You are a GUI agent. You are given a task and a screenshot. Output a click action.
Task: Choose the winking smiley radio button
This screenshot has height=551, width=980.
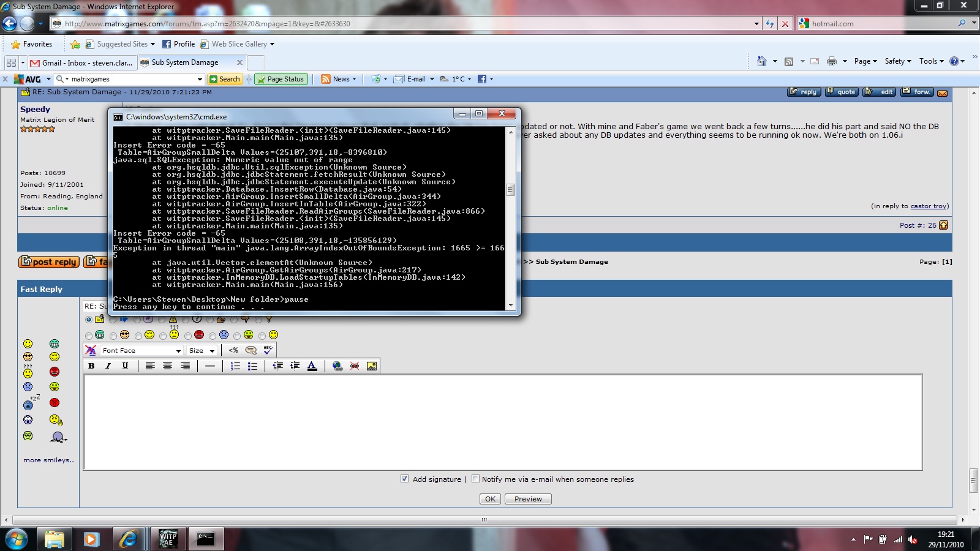[x=138, y=335]
